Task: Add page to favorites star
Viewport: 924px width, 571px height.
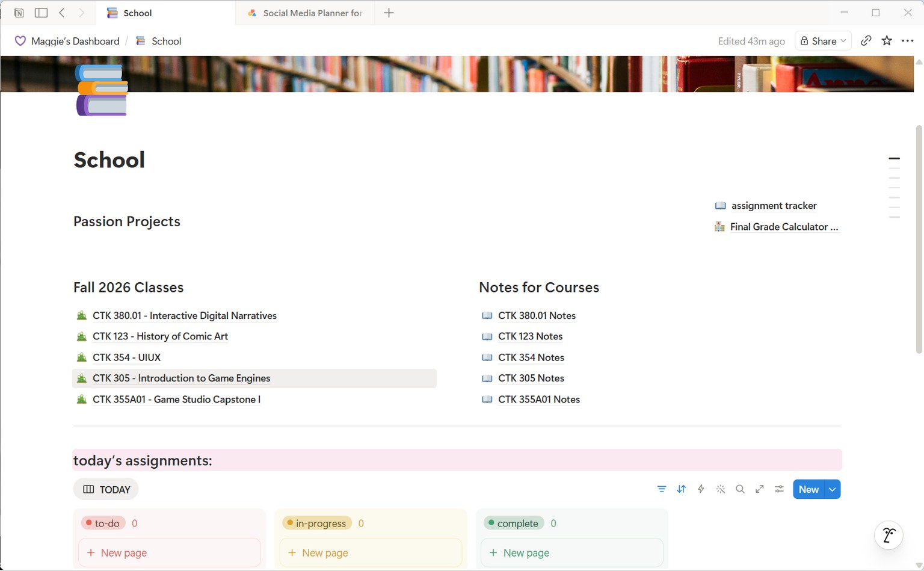Action: [887, 41]
